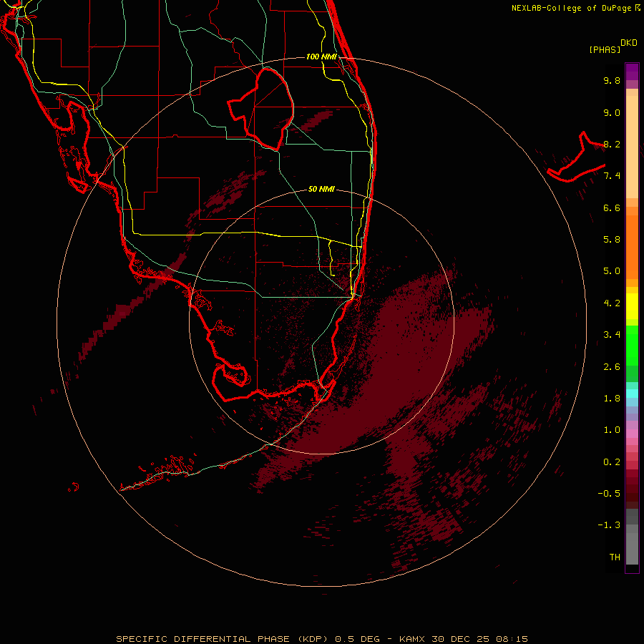Click the 5.0 scale value

(612, 271)
